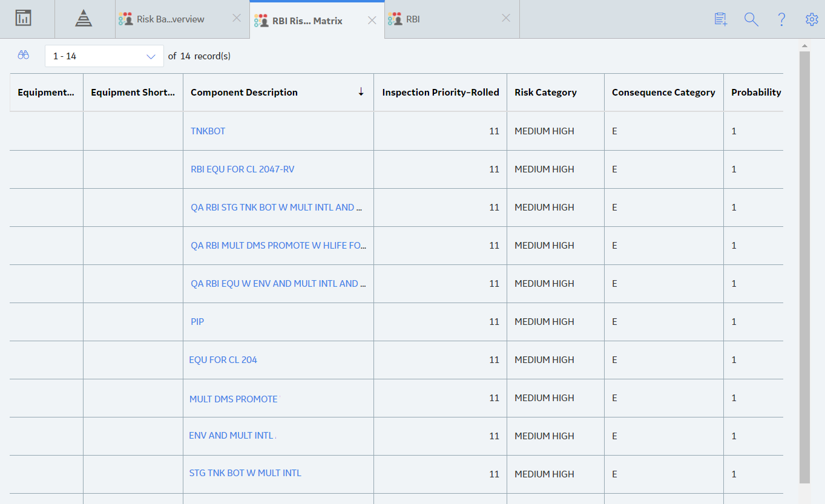Sort by Consequence Category header
This screenshot has height=504, width=825.
pyautogui.click(x=663, y=93)
